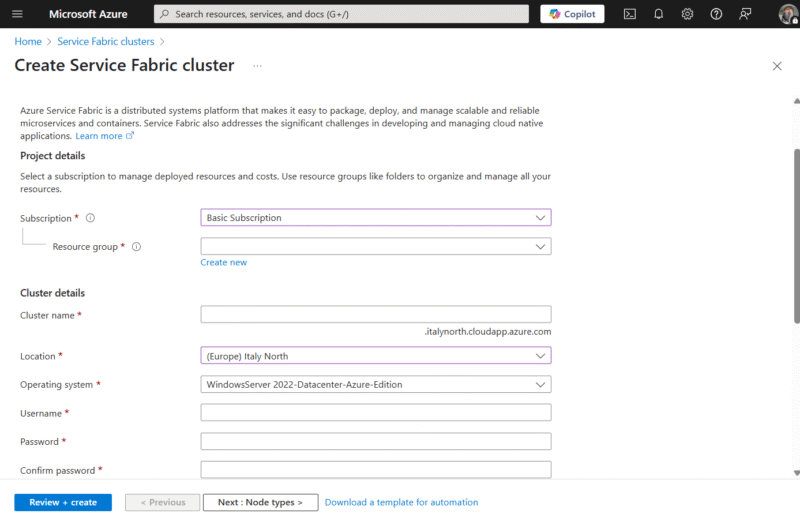Click the search resources box
Viewport: 800px width, 525px height.
click(341, 14)
